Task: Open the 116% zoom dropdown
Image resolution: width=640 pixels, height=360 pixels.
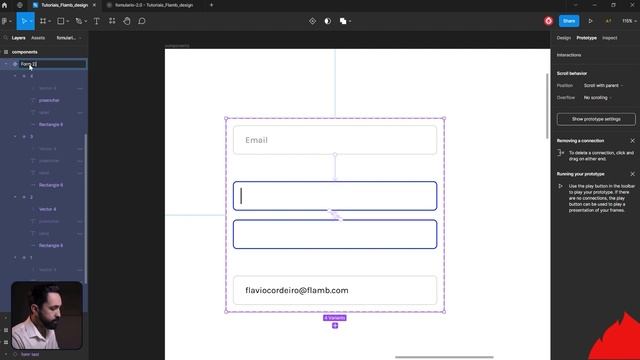Action: (629, 21)
